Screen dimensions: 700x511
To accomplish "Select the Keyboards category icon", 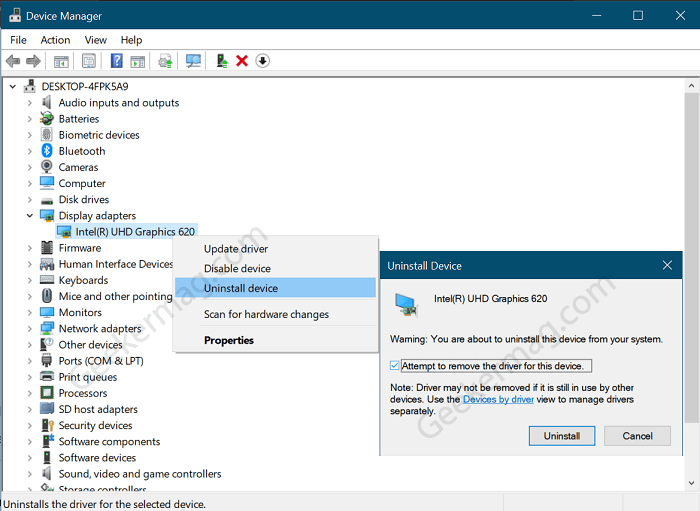I will tap(46, 280).
